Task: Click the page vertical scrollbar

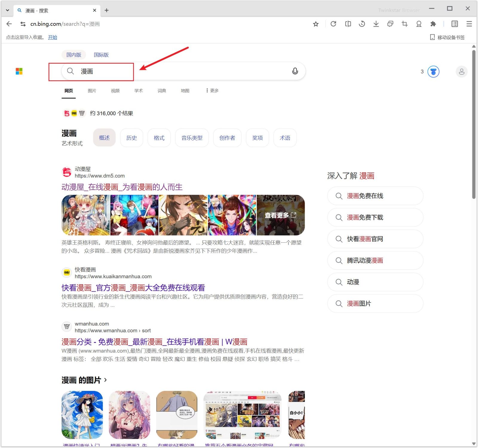Action: click(x=474, y=124)
